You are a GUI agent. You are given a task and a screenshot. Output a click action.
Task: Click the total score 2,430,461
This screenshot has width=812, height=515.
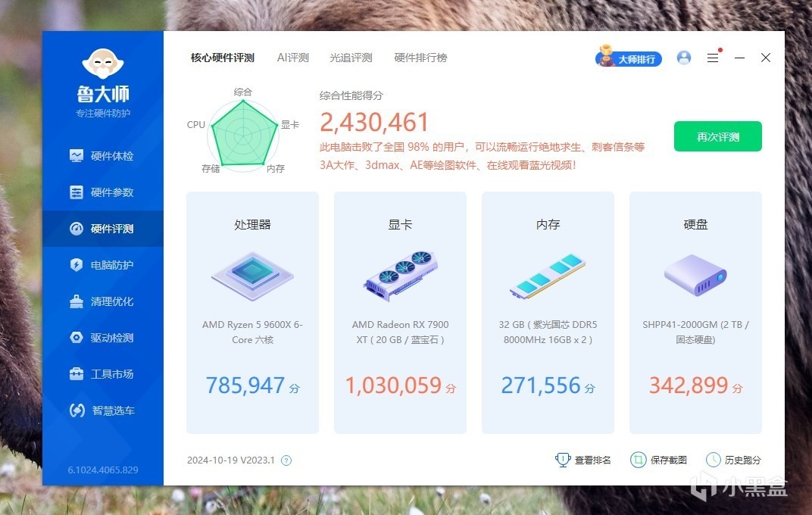click(374, 123)
